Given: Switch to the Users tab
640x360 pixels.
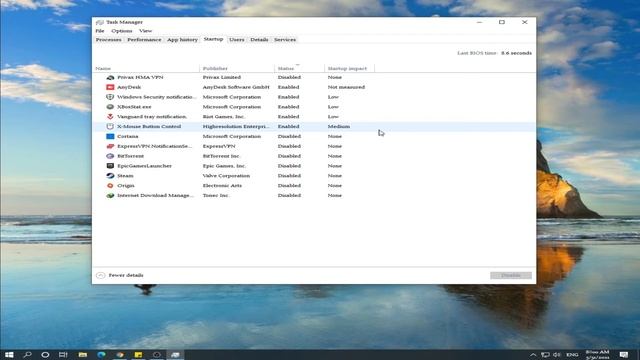Looking at the screenshot, I should coord(237,40).
